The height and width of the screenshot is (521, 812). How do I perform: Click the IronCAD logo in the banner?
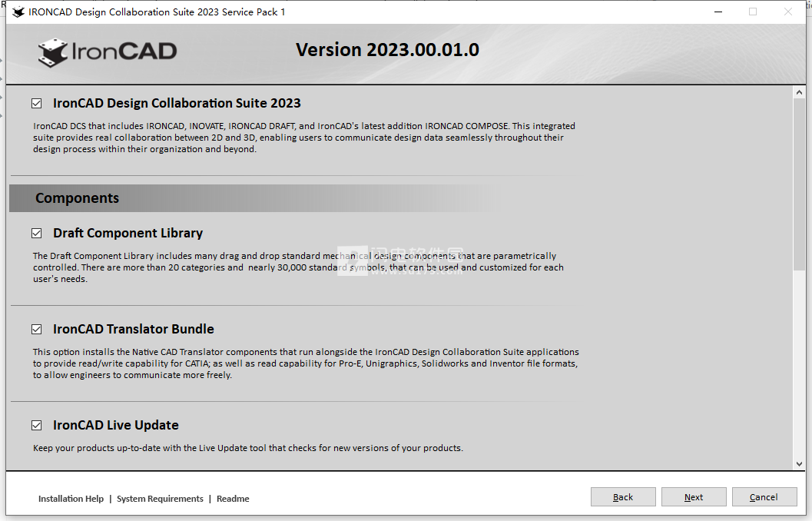(108, 52)
